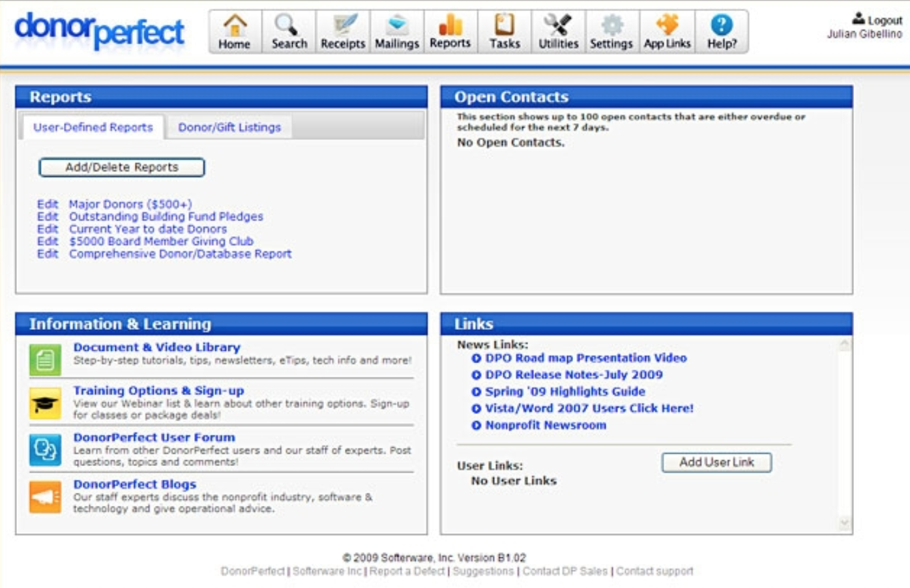The image size is (910, 588).
Task: Click the Add/Delete Reports button
Action: pos(122,168)
